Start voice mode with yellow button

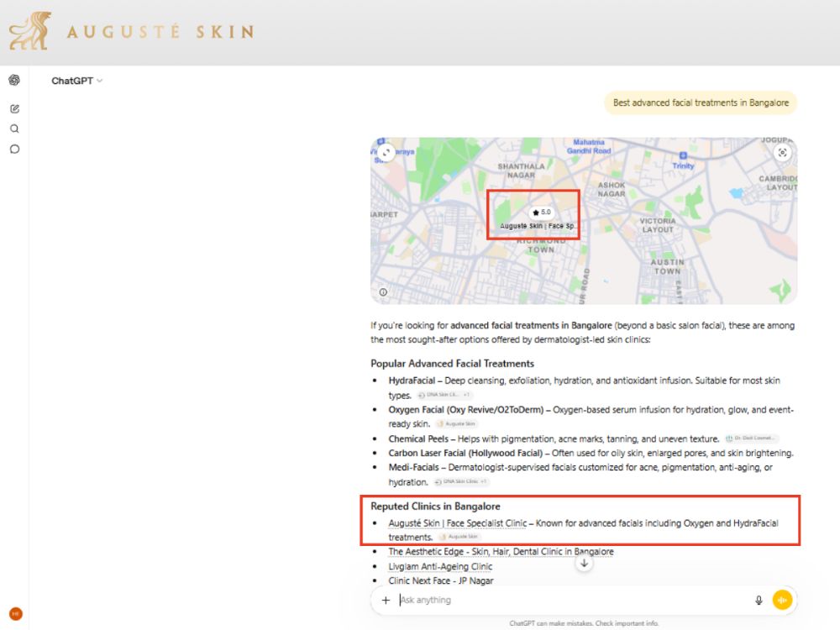tap(782, 600)
